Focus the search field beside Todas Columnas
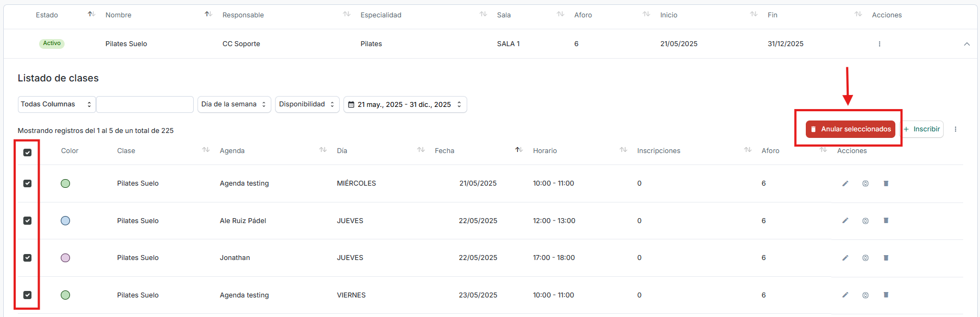Image resolution: width=980 pixels, height=317 pixels. [145, 104]
